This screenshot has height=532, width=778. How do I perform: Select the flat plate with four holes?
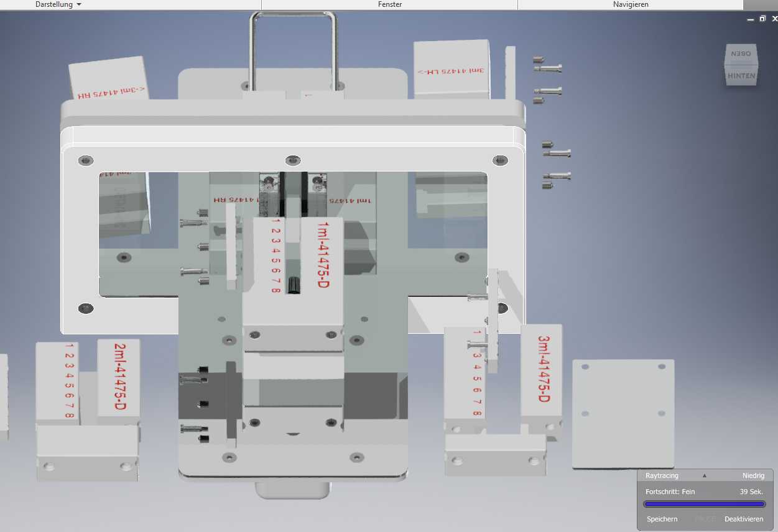pos(623,413)
